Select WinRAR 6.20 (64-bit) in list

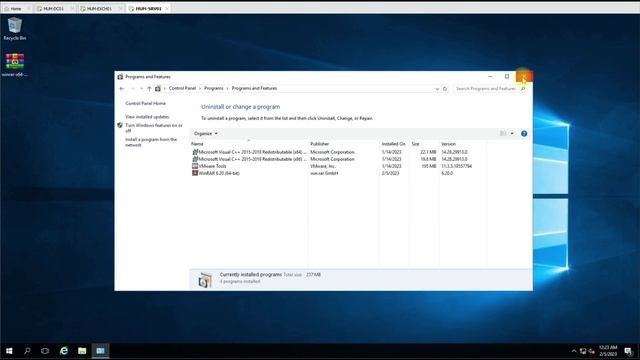tap(339, 173)
